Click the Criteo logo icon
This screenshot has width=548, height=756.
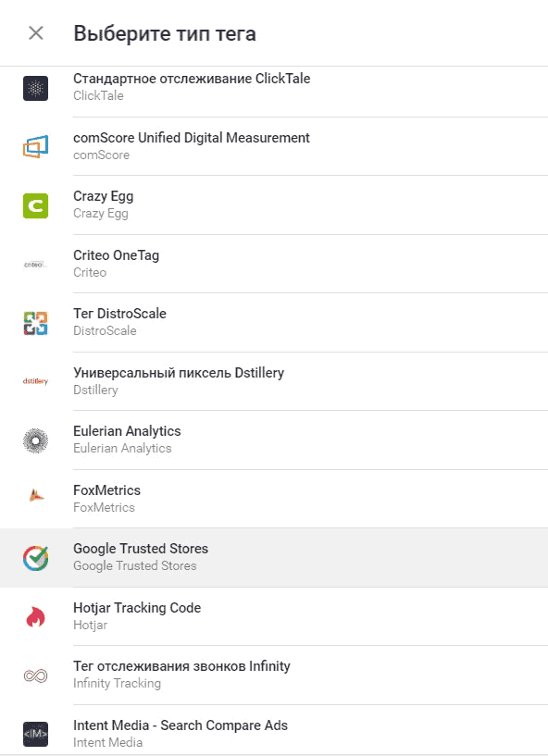pos(36,265)
